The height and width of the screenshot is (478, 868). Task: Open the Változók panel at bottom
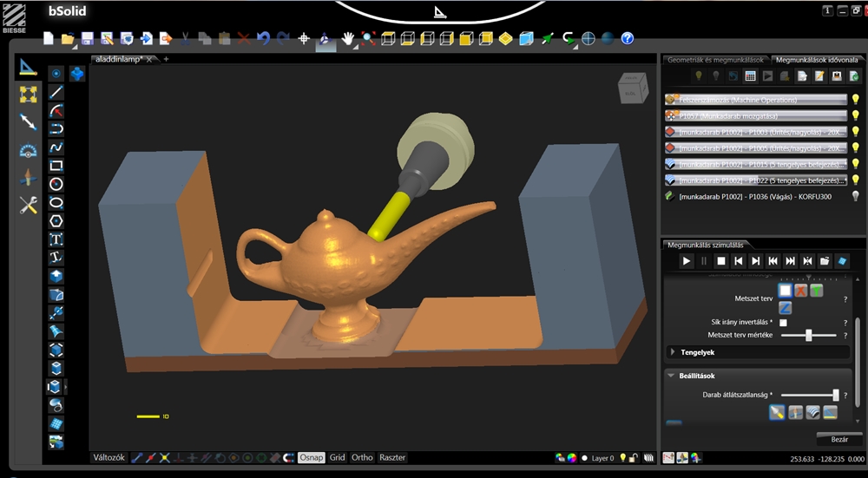click(109, 457)
